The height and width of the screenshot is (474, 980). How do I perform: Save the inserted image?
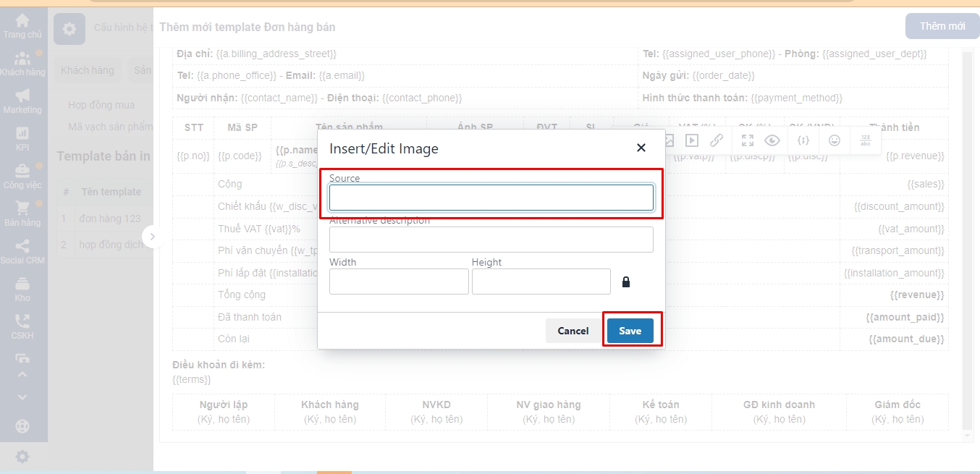point(630,331)
